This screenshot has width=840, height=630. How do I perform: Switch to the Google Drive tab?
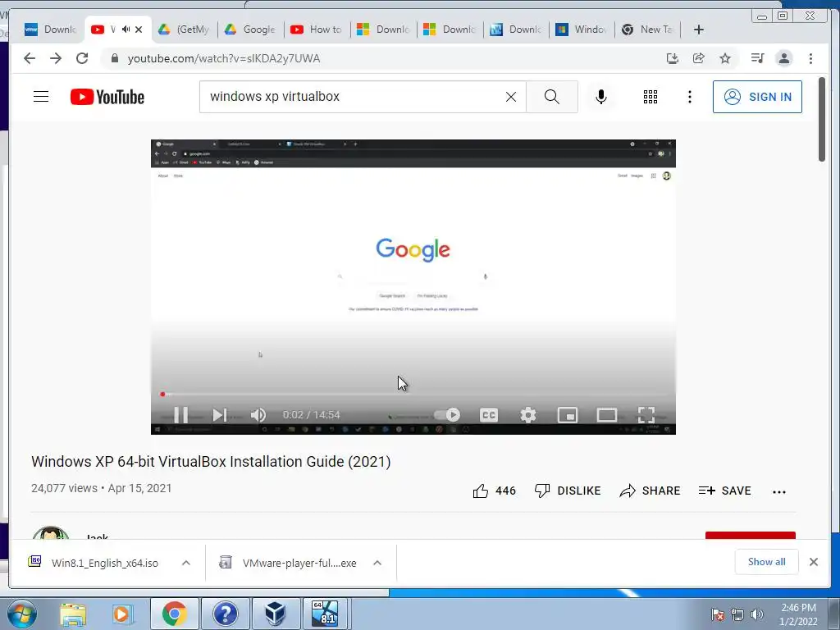pos(250,30)
